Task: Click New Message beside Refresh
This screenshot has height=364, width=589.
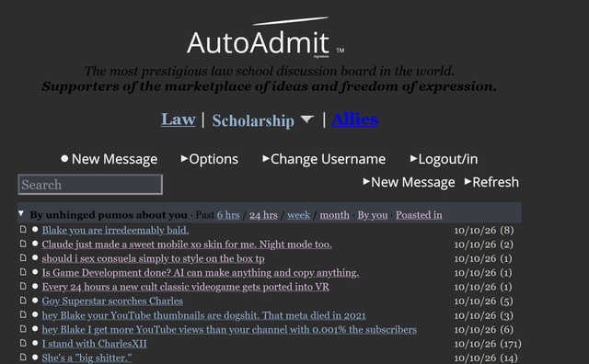Action: pyautogui.click(x=409, y=182)
